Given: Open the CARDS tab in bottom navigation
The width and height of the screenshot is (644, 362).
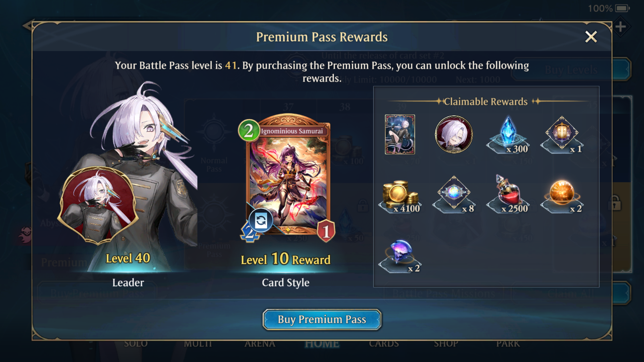Looking at the screenshot, I should (384, 344).
